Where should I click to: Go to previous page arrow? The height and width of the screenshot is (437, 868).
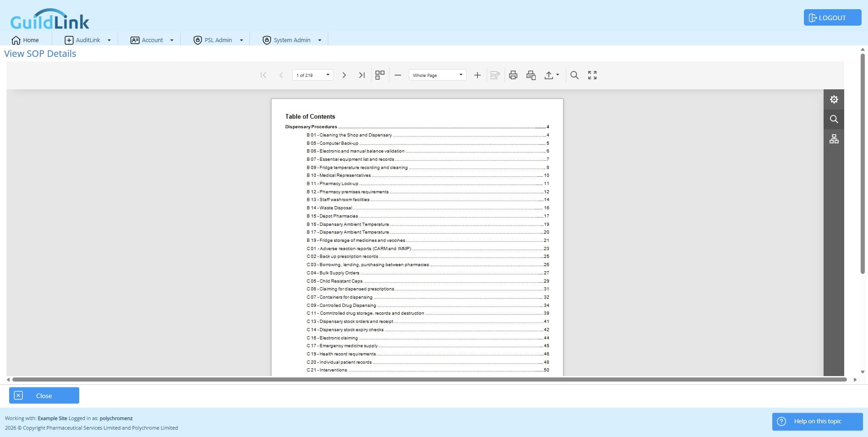[281, 75]
